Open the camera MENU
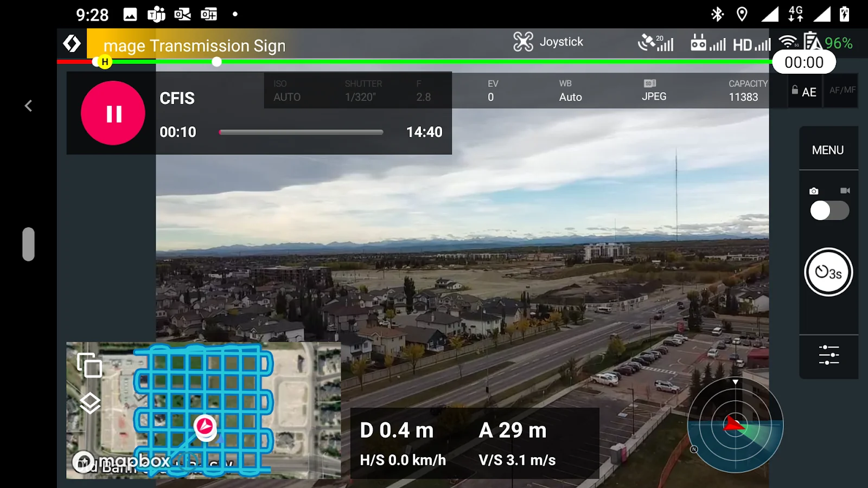The height and width of the screenshot is (488, 868). 828,150
